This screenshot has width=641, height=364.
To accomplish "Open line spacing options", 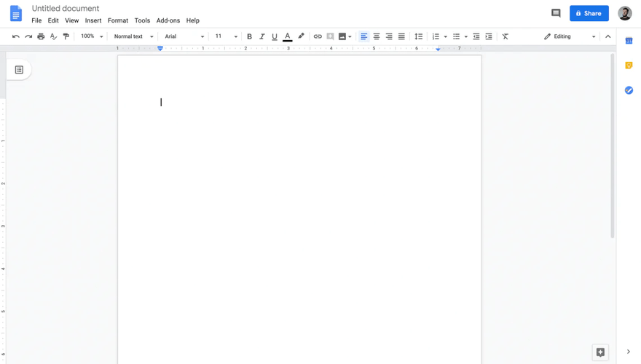I will [x=419, y=36].
